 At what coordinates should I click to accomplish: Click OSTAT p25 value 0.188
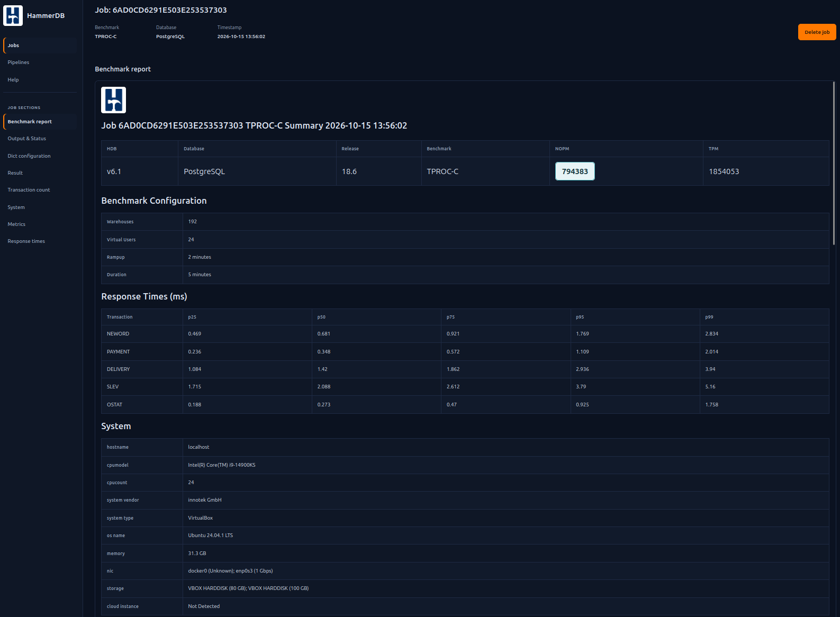tap(194, 405)
